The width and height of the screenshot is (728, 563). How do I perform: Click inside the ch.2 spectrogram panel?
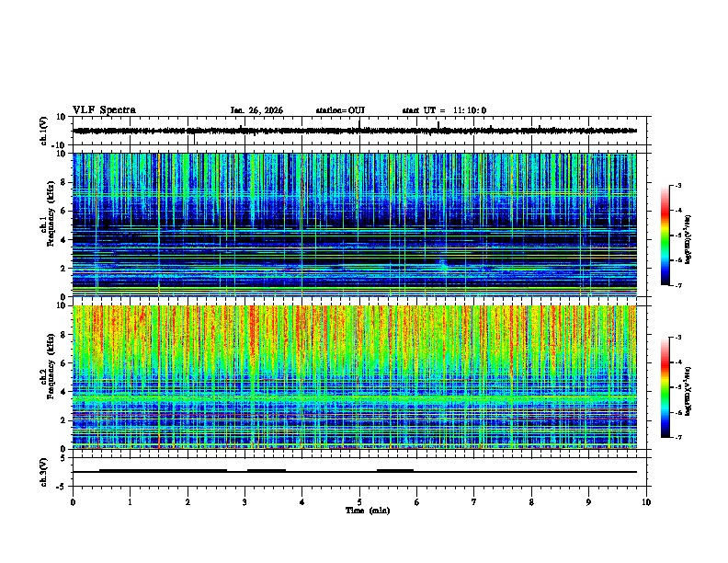(x=355, y=377)
